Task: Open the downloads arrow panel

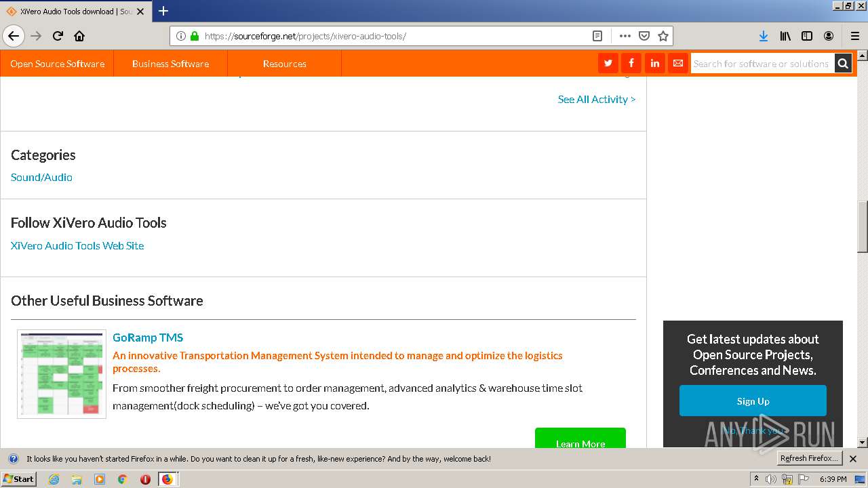Action: 764,36
